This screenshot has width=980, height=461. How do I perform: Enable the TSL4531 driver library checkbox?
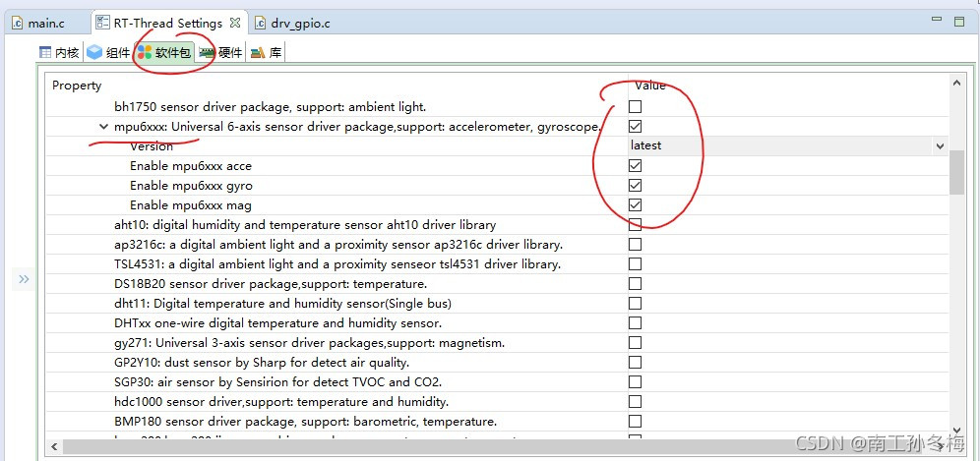coord(635,264)
